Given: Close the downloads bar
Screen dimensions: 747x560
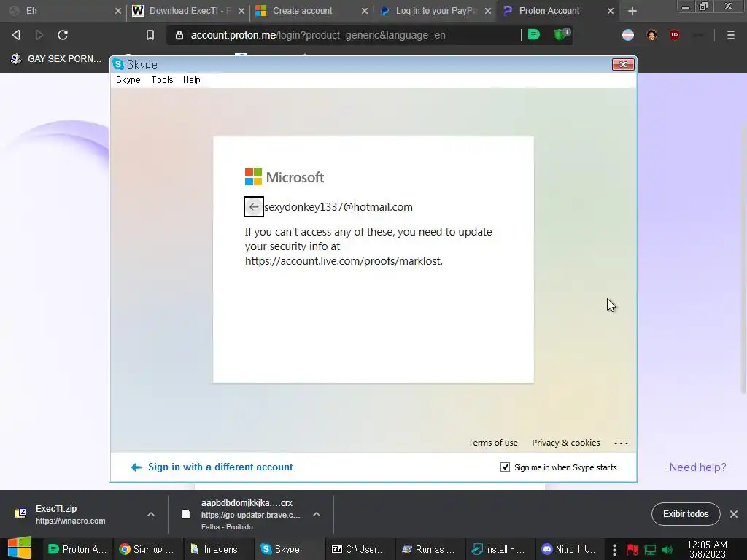Looking at the screenshot, I should point(734,514).
